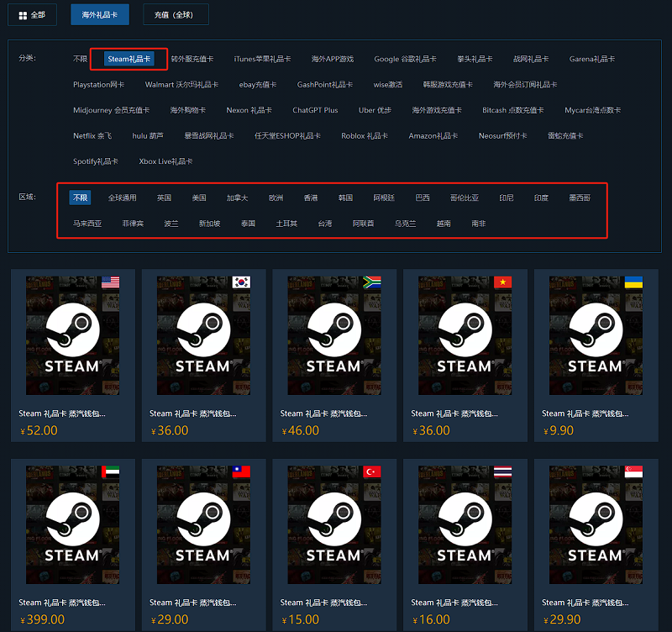Viewport: 672px width, 632px height.
Task: Select the Nexon 礼品卡 category
Action: tap(249, 110)
